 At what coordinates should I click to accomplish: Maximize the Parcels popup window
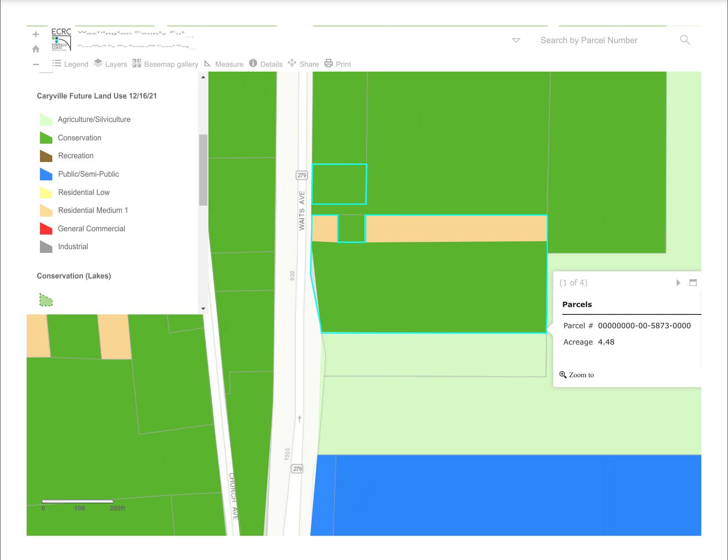pos(693,283)
